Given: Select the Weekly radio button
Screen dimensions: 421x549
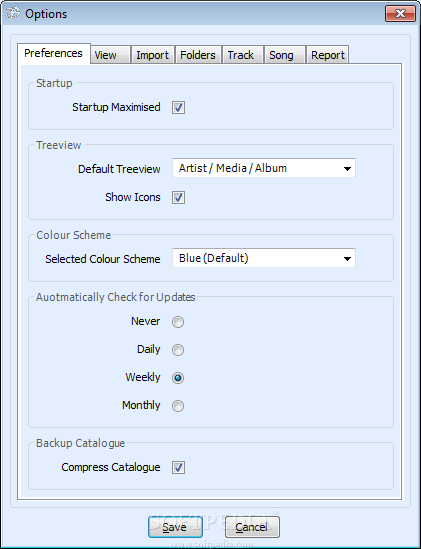Looking at the screenshot, I should (x=178, y=378).
